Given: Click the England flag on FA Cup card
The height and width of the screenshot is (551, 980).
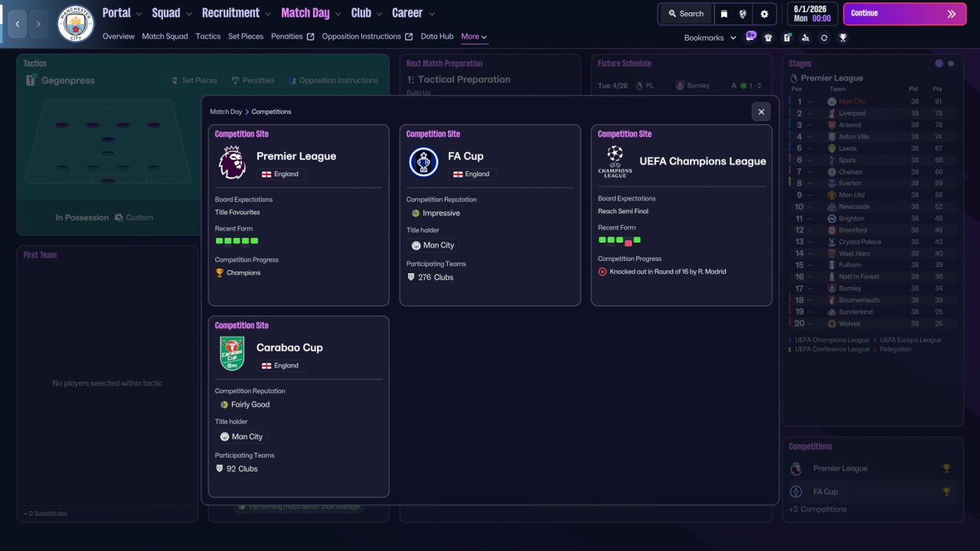Looking at the screenshot, I should [x=459, y=174].
